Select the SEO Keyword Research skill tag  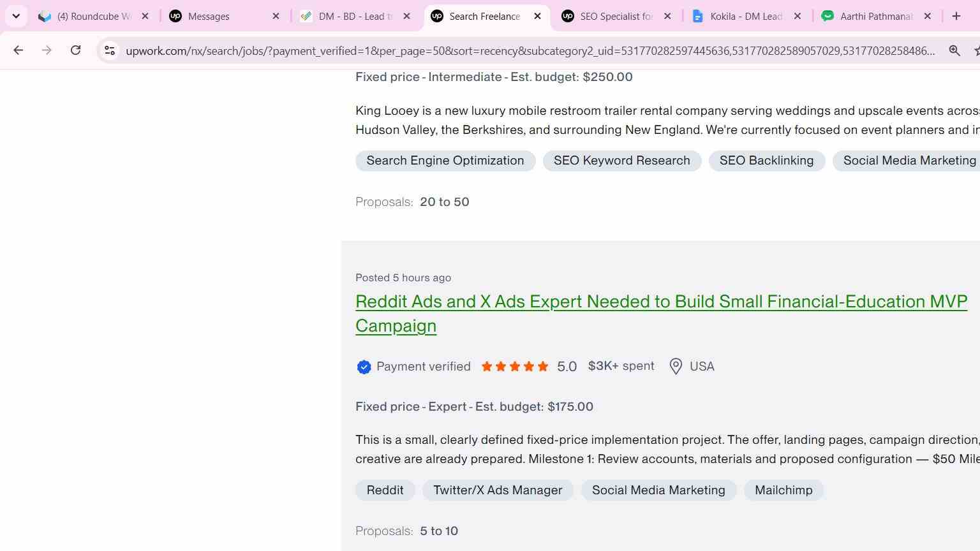click(622, 161)
